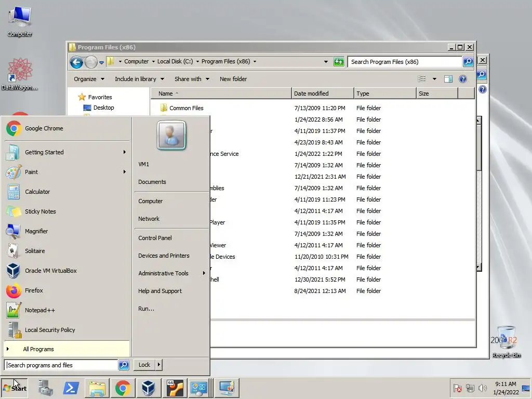
Task: Sort by the Date modified column header
Action: tap(322, 94)
